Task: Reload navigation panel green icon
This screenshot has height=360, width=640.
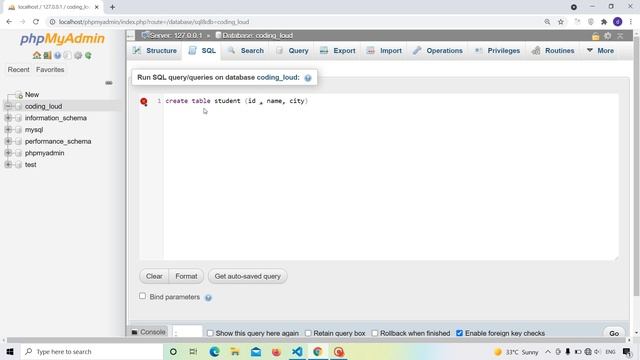Action: 88,56
